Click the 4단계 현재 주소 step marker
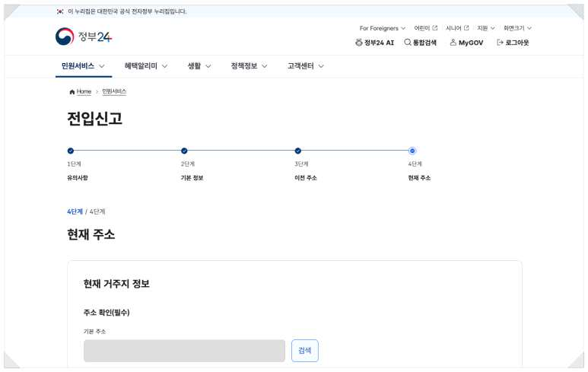 pos(412,151)
